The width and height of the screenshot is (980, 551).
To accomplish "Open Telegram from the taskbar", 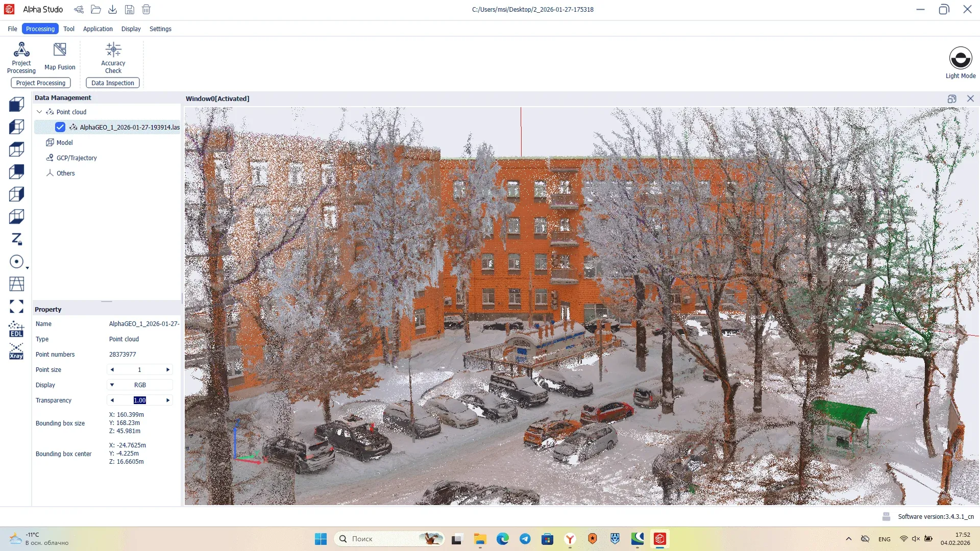I will tap(525, 539).
